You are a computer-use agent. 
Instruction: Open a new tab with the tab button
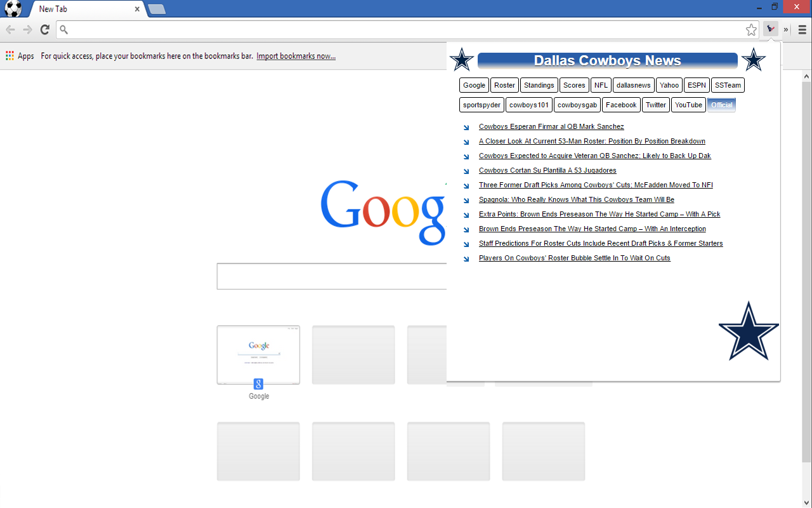(x=157, y=9)
